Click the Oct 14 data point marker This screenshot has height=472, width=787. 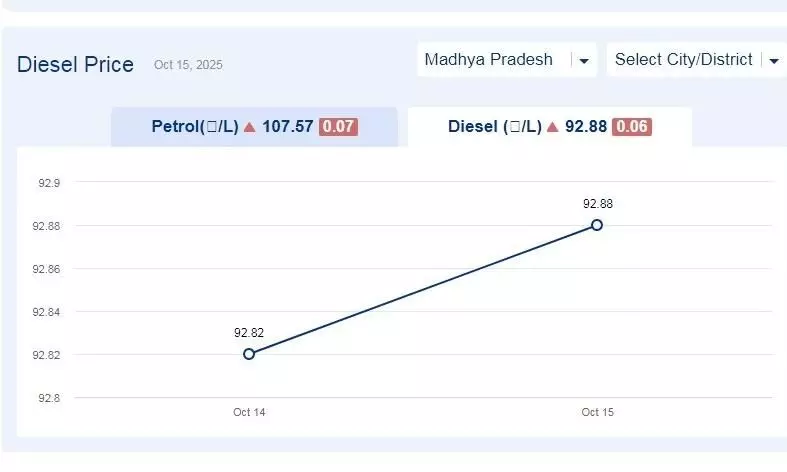(x=249, y=354)
